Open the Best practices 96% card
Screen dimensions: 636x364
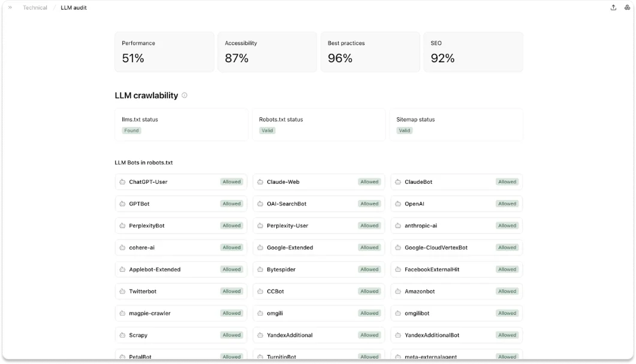pos(370,52)
